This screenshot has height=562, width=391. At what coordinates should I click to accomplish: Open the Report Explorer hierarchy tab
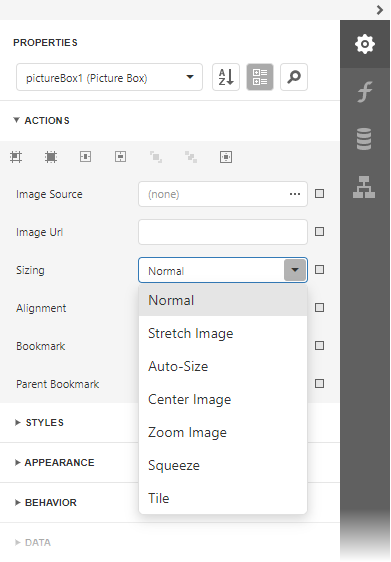point(364,187)
